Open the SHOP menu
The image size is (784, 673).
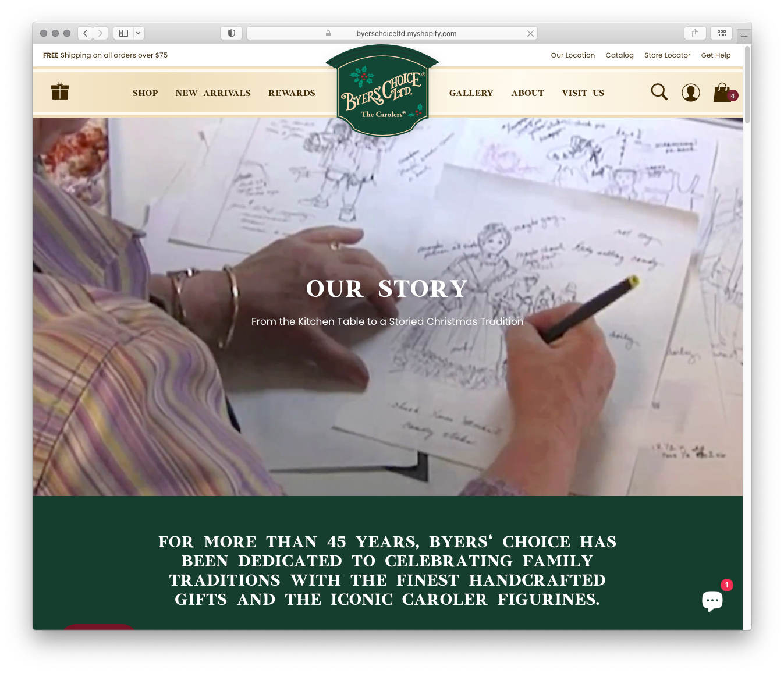[x=145, y=93]
